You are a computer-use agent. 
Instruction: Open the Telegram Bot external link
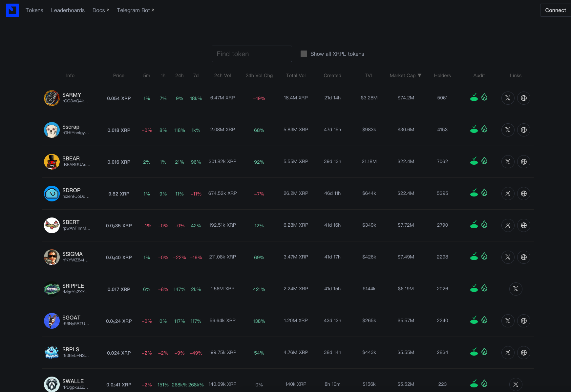pyautogui.click(x=136, y=10)
